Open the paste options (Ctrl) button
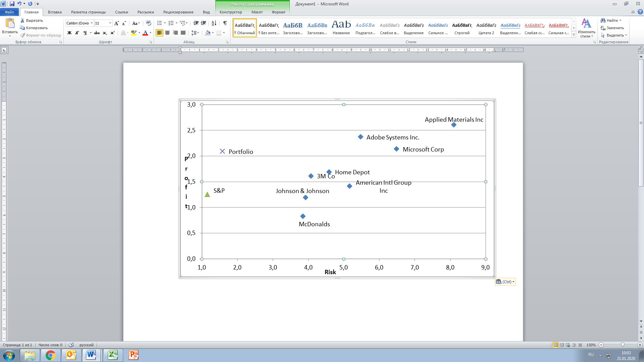Viewport: 644px width, 362px height. pos(505,282)
